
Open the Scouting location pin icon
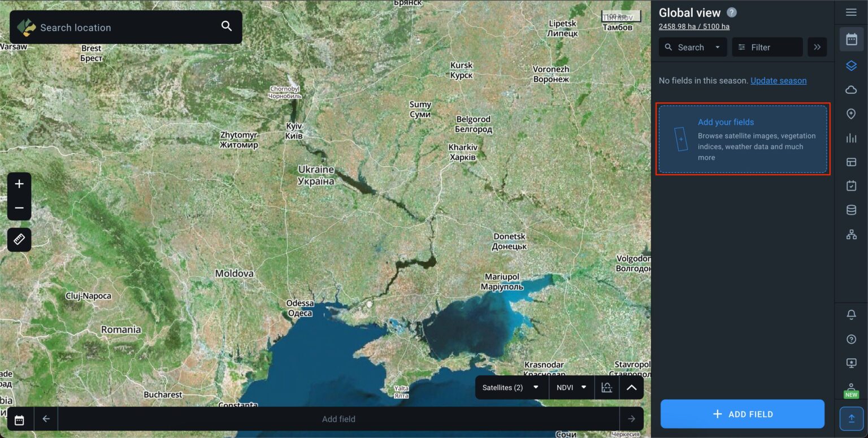click(852, 114)
